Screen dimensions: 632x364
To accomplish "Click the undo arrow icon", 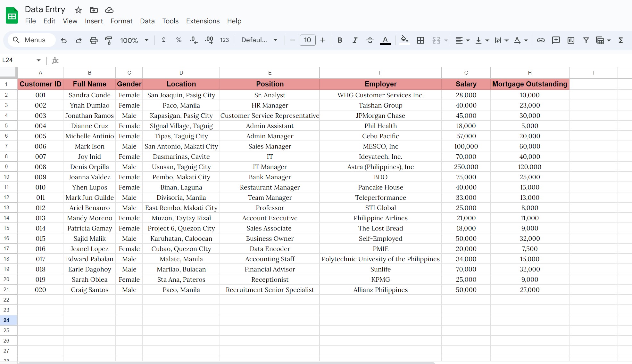I will point(64,40).
